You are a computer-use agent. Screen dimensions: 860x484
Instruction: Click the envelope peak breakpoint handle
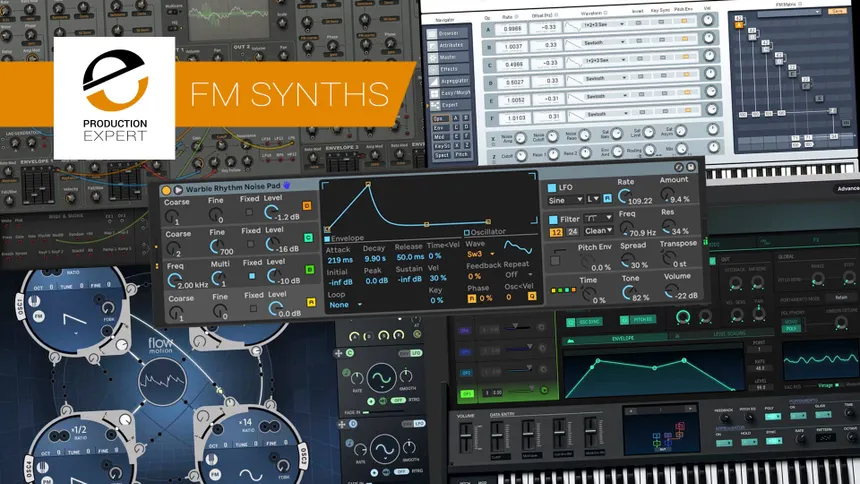[368, 185]
